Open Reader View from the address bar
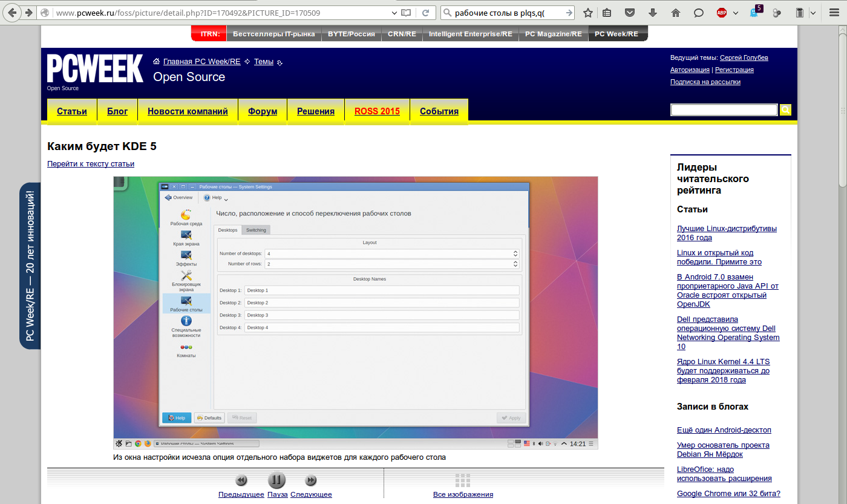 (406, 13)
